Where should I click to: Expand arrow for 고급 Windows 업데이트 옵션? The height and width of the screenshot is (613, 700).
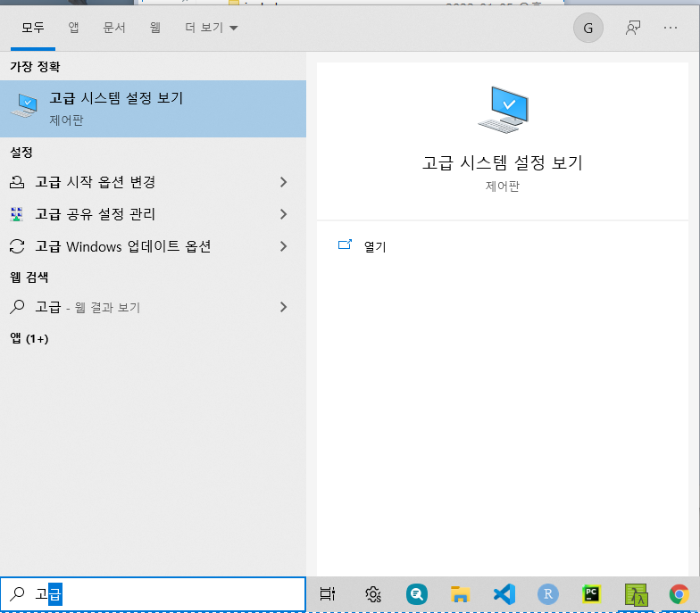[x=283, y=246]
